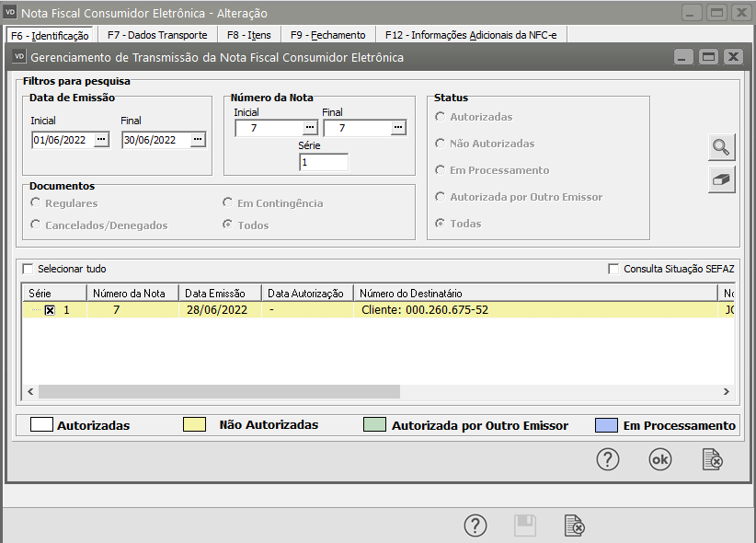Viewport: 756px width, 543px height.
Task: Open the Data de Emissão Final date picker
Action: tap(197, 140)
